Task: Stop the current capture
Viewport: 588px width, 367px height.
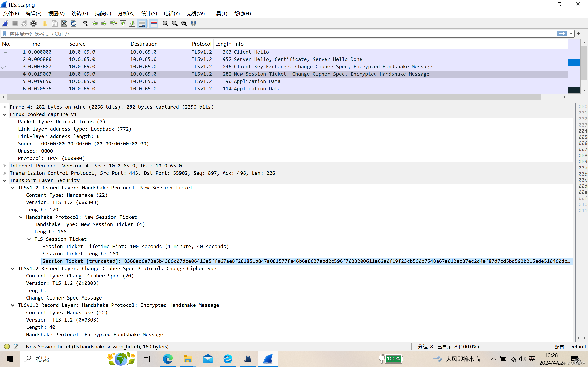Action: pyautogui.click(x=14, y=23)
